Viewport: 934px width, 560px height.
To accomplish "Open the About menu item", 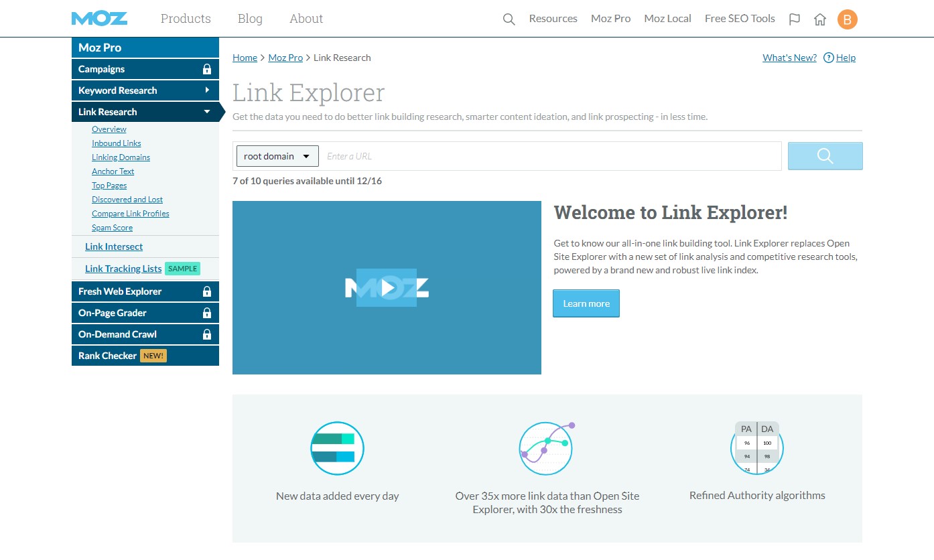I will pyautogui.click(x=306, y=19).
